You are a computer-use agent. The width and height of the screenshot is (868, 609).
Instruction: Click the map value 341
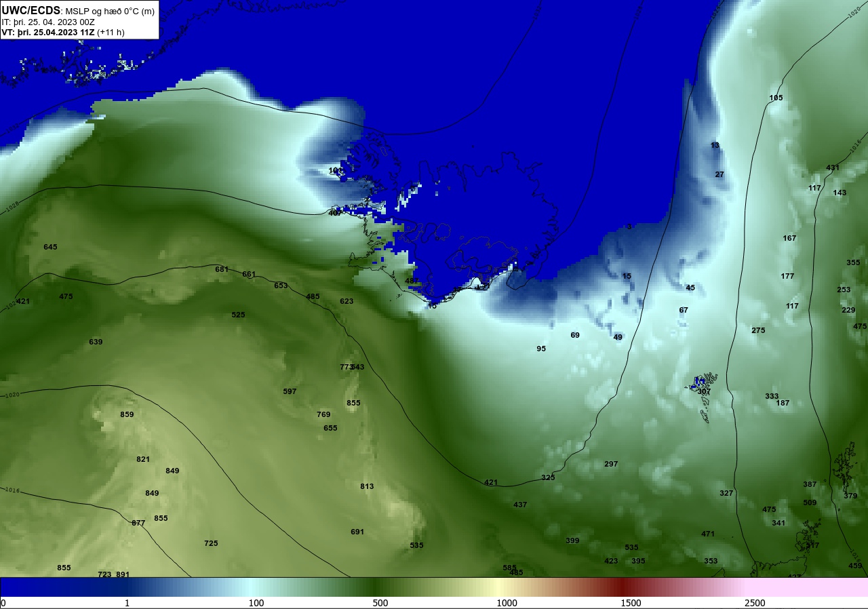tap(778, 523)
